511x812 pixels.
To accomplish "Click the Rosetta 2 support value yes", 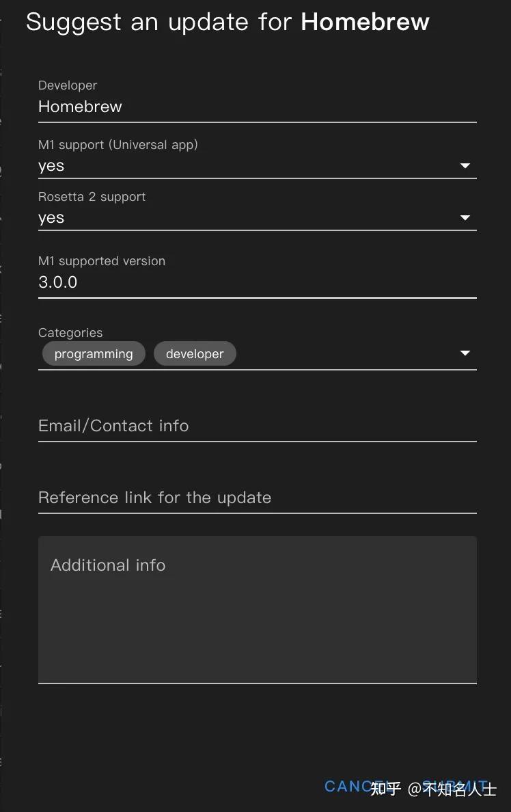I will click(x=51, y=218).
